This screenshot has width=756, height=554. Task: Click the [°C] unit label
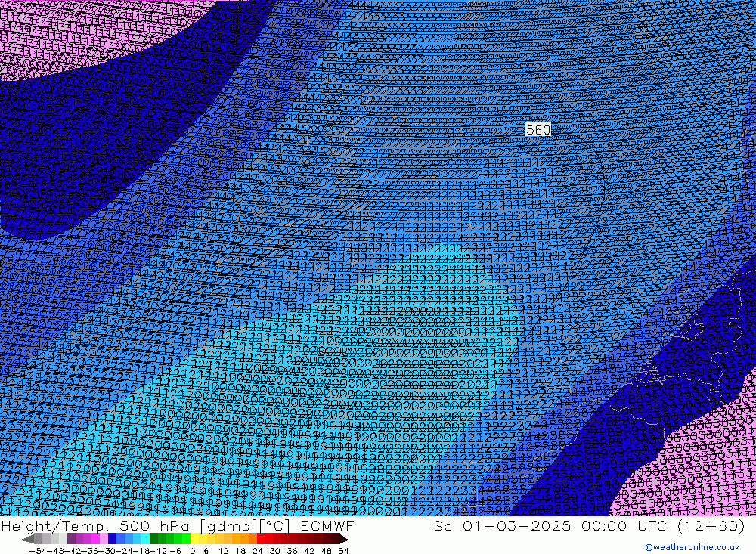coord(275,526)
